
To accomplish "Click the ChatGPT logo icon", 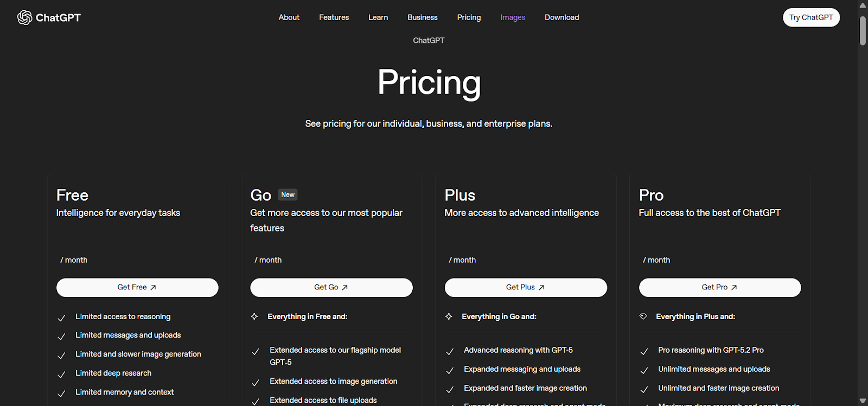I will click(24, 17).
